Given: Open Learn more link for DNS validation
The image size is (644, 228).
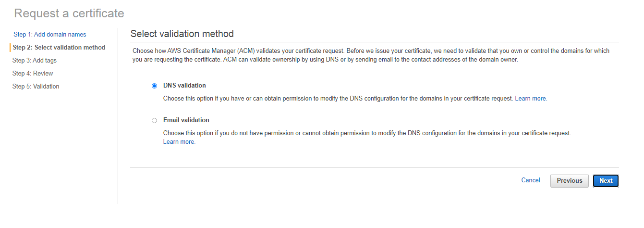Looking at the screenshot, I should (531, 99).
